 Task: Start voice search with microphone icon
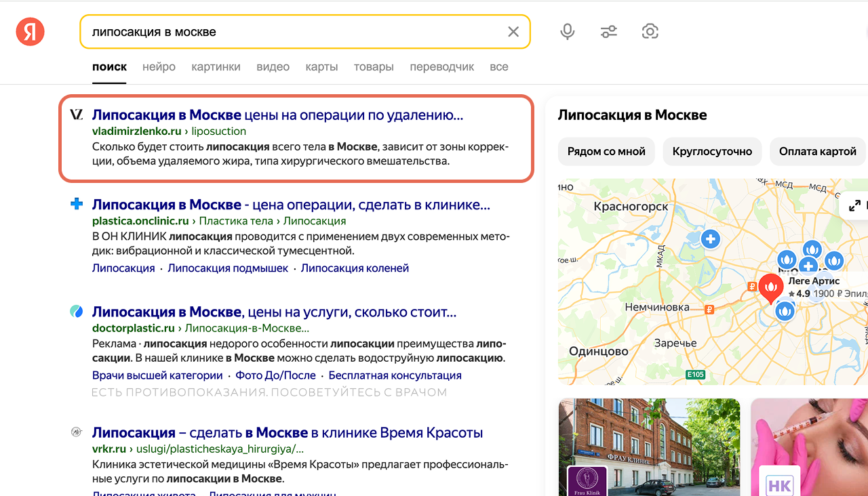[x=568, y=32]
